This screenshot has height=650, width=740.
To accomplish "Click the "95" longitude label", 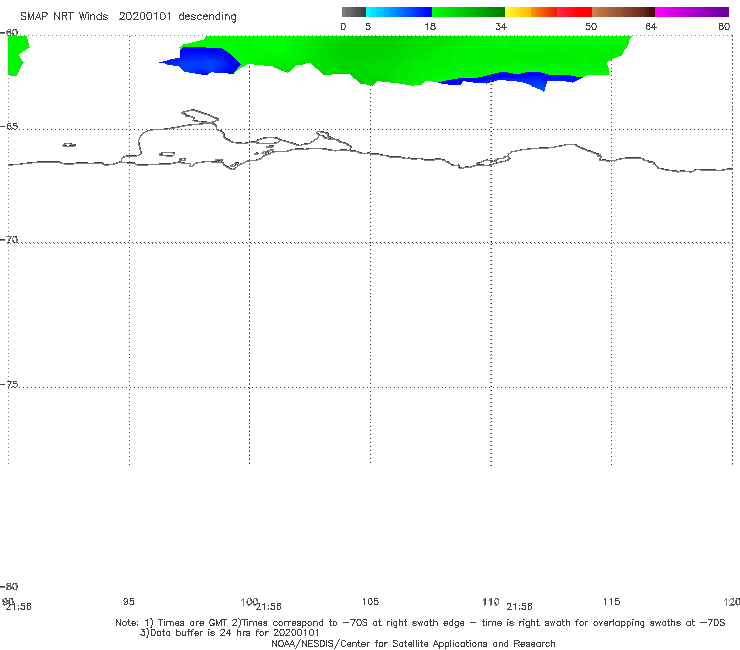I will [x=128, y=601].
